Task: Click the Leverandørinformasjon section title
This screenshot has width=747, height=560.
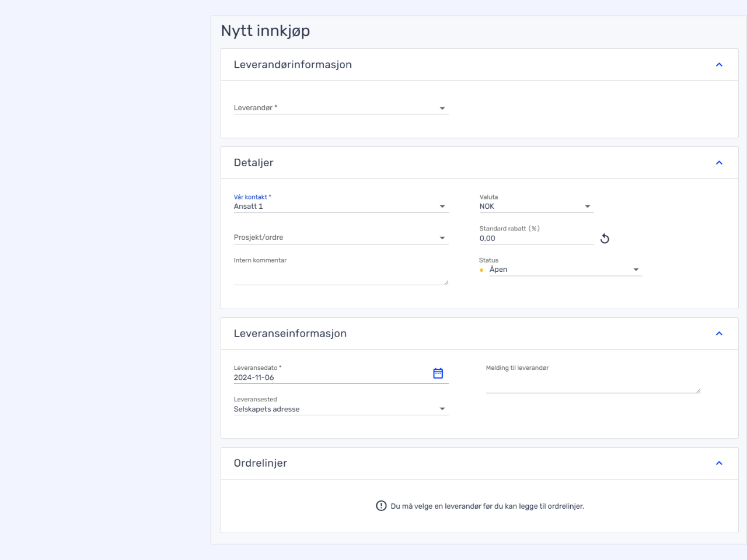Action: click(293, 65)
